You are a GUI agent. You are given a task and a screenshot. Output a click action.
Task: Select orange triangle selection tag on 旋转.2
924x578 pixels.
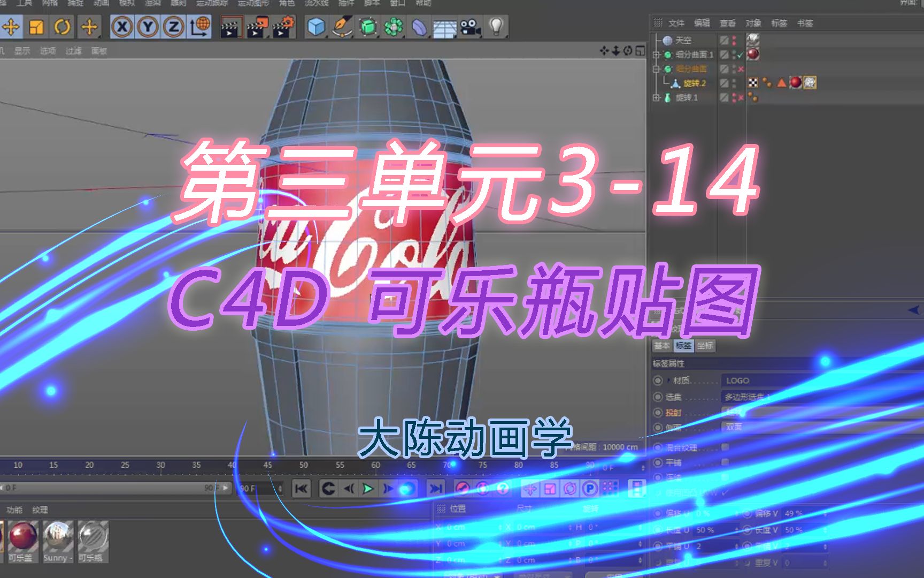tap(782, 82)
